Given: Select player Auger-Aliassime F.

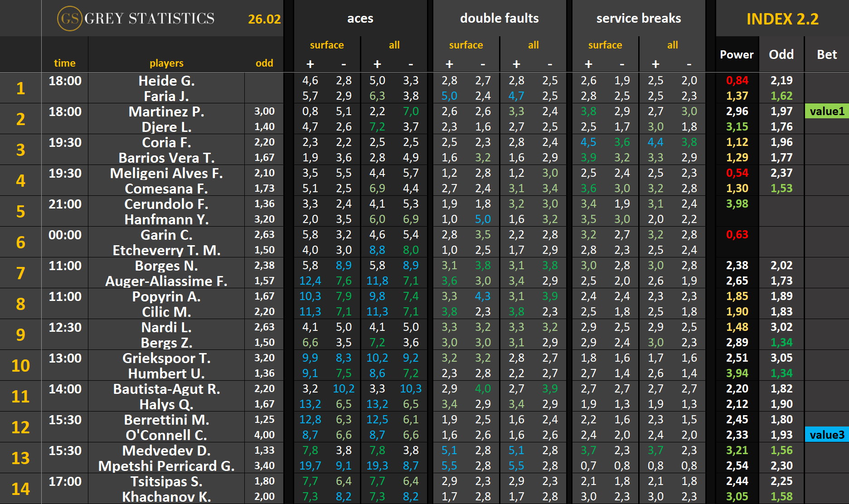Looking at the screenshot, I should pyautogui.click(x=166, y=281).
